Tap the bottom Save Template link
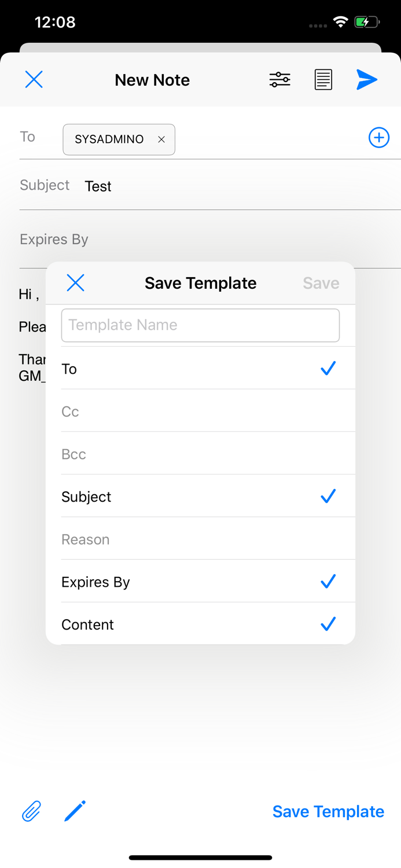Image resolution: width=401 pixels, height=868 pixels. pos(328,811)
